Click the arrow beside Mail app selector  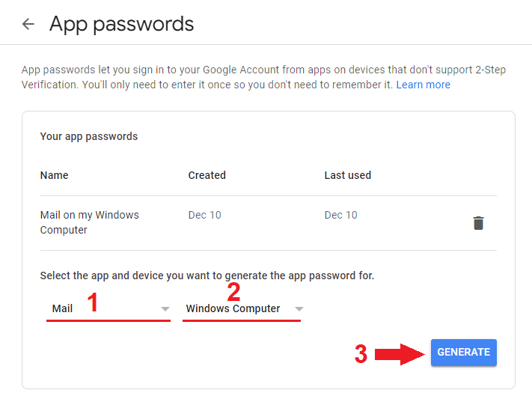[x=165, y=309]
